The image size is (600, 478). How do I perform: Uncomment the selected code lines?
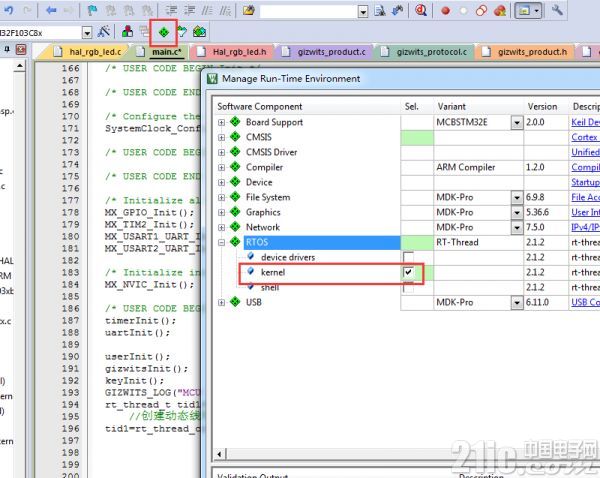[x=225, y=10]
